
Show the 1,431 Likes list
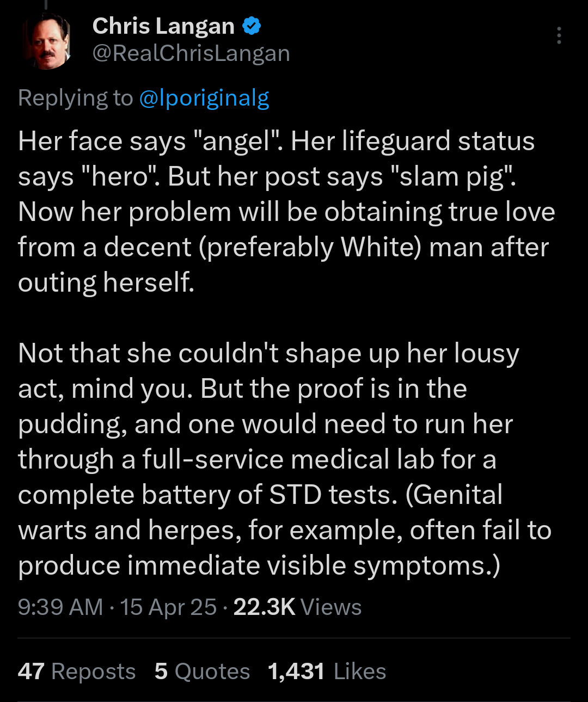(x=327, y=672)
